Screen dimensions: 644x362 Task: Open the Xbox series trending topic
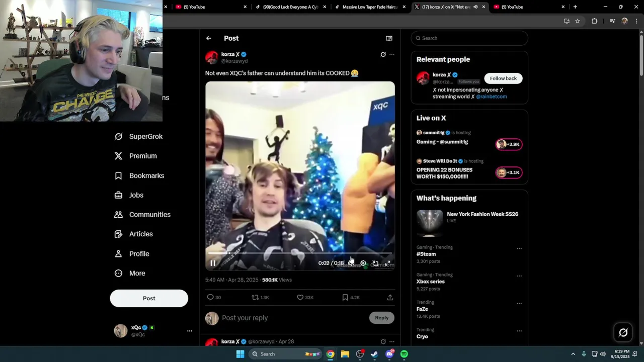431,282
